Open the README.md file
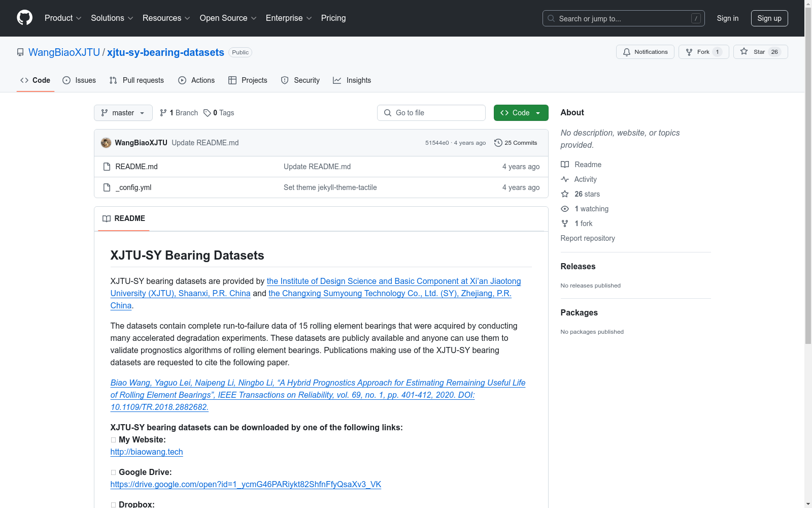This screenshot has height=508, width=812. 137,167
